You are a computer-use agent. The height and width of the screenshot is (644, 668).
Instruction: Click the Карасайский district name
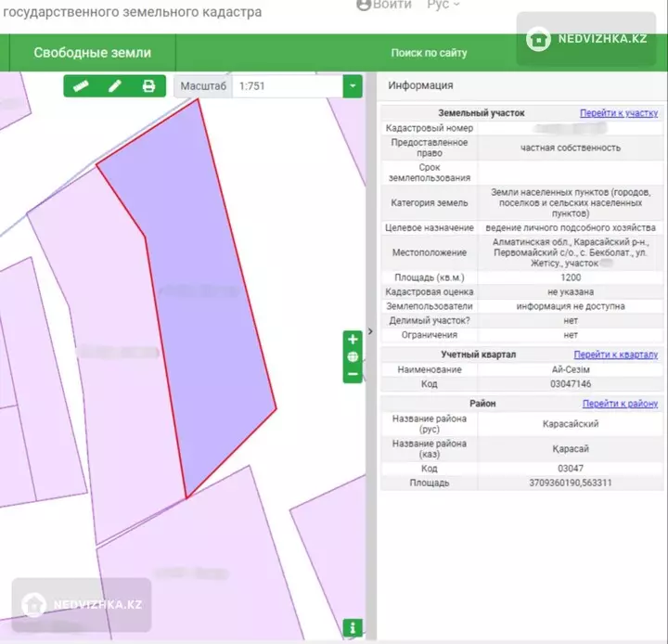pyautogui.click(x=571, y=424)
